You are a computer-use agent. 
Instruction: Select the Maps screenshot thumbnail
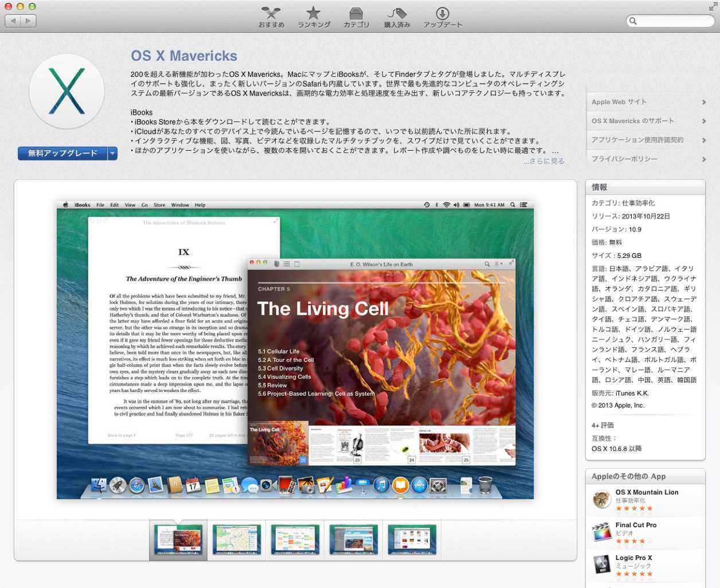[237, 539]
